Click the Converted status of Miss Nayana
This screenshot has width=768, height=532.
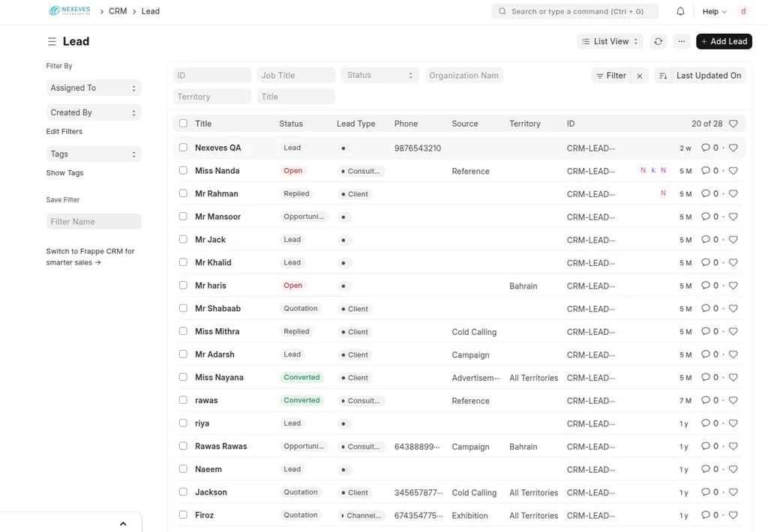click(301, 378)
